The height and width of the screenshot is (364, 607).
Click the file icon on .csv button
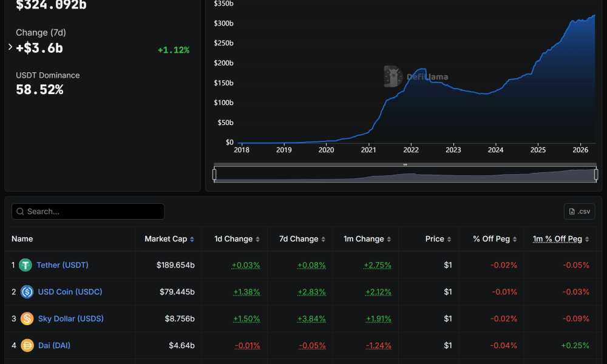point(572,212)
